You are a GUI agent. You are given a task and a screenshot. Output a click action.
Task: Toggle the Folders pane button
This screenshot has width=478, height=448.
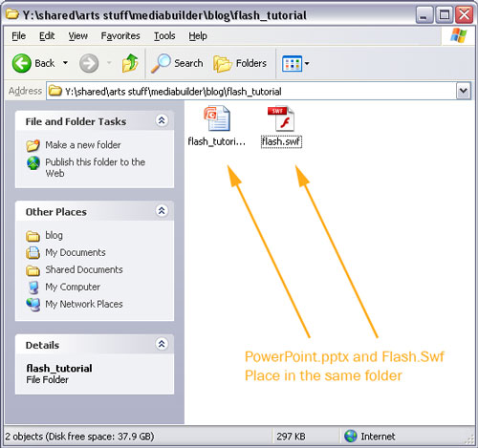pyautogui.click(x=240, y=63)
